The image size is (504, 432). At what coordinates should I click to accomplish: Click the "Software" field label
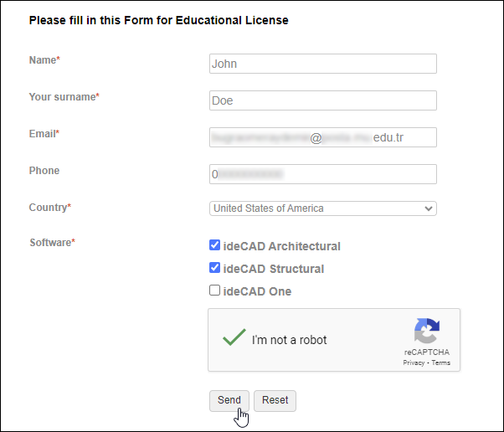coord(50,243)
